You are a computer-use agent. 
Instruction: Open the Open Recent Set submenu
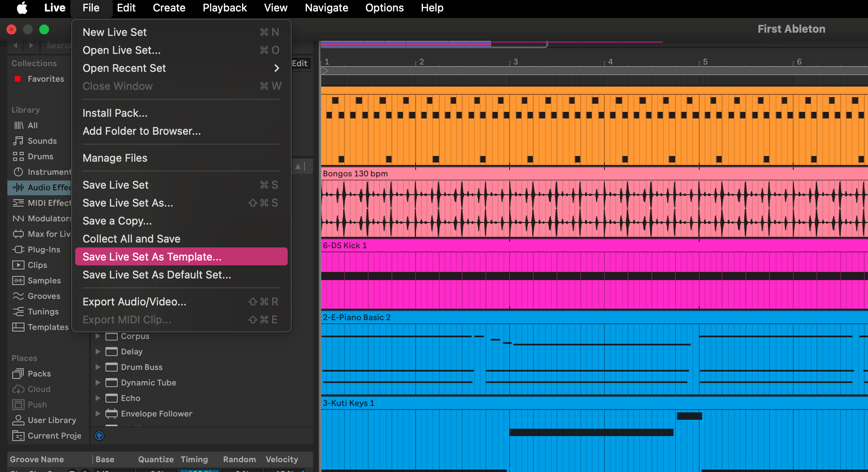pos(124,68)
